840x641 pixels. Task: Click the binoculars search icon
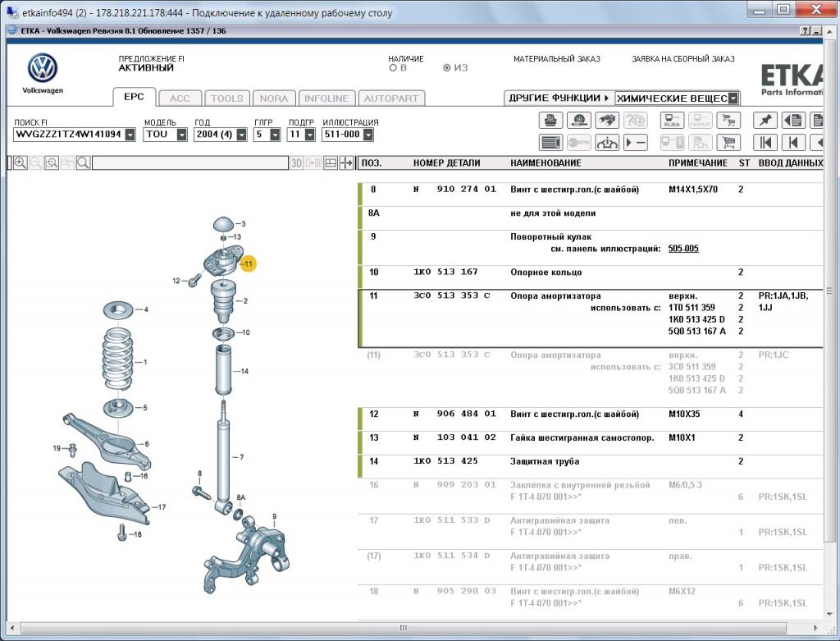pos(606,120)
